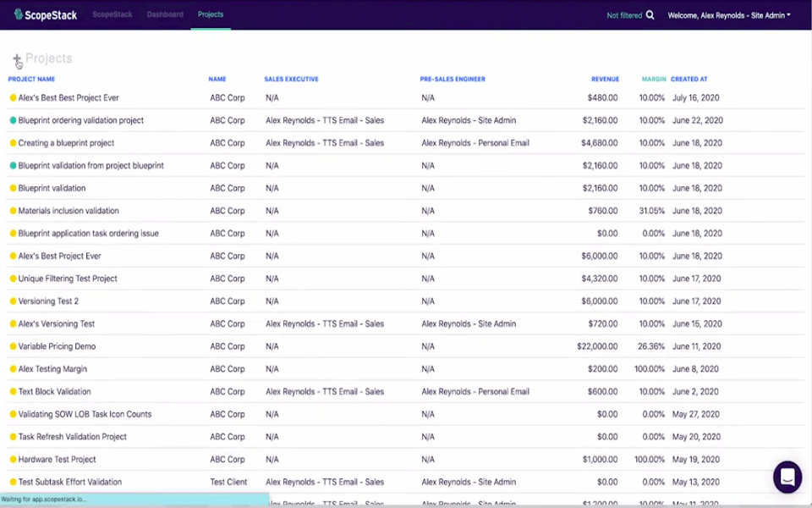Click status dot for Variable Pricing Demo

click(x=13, y=346)
